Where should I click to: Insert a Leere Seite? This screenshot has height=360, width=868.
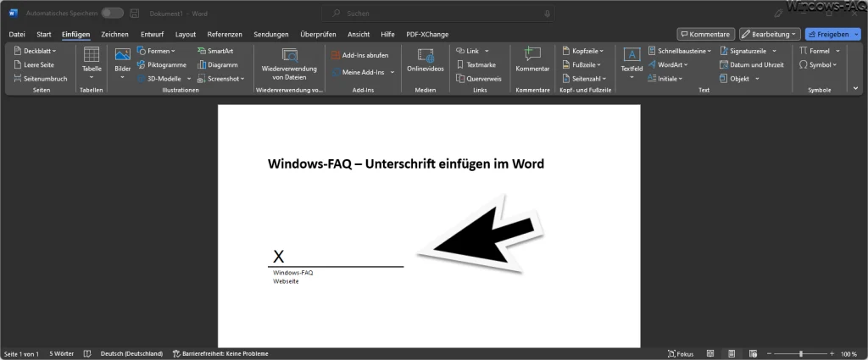pyautogui.click(x=34, y=64)
